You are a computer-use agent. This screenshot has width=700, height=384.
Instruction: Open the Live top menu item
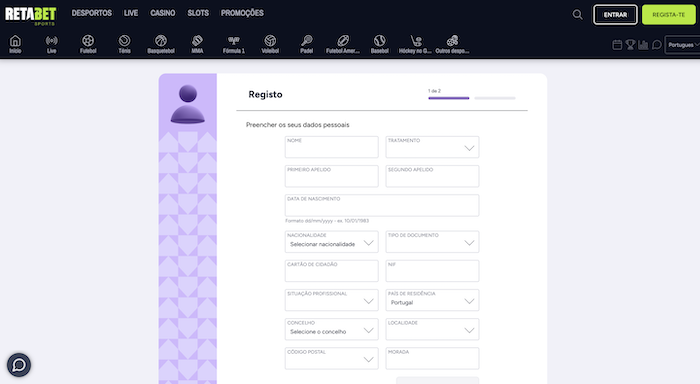coord(131,13)
